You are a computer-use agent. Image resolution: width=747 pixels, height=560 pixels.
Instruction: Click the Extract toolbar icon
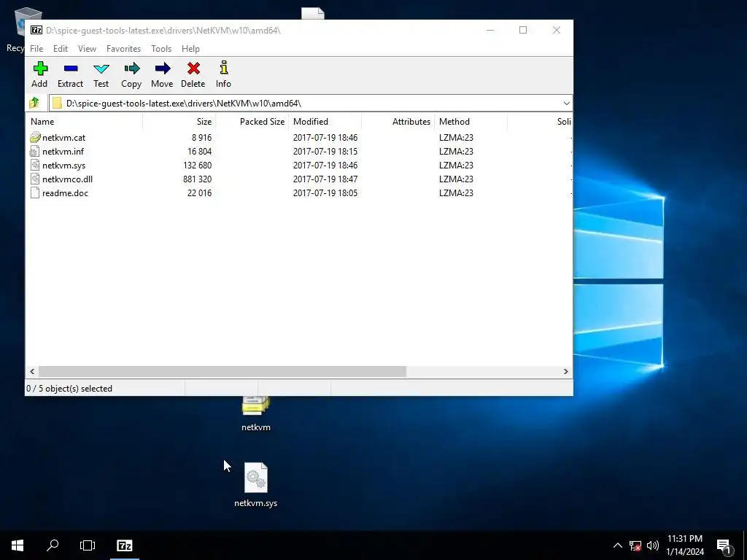tap(71, 69)
